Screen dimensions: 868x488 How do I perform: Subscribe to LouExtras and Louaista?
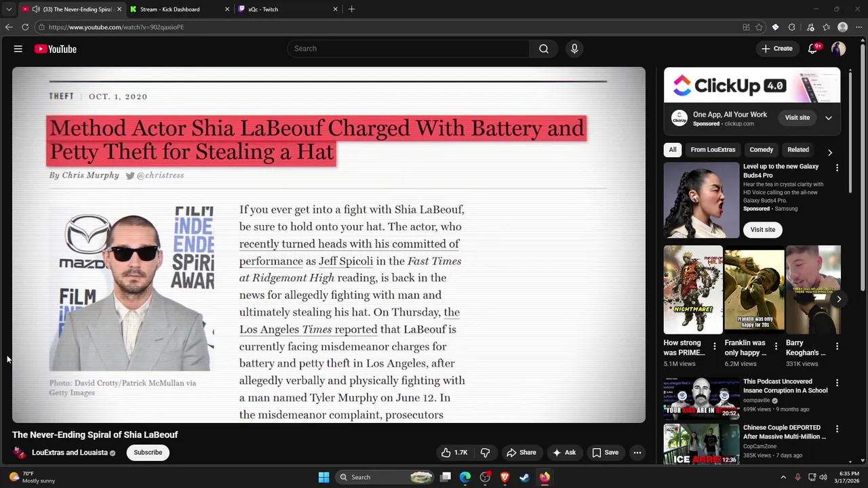click(148, 453)
